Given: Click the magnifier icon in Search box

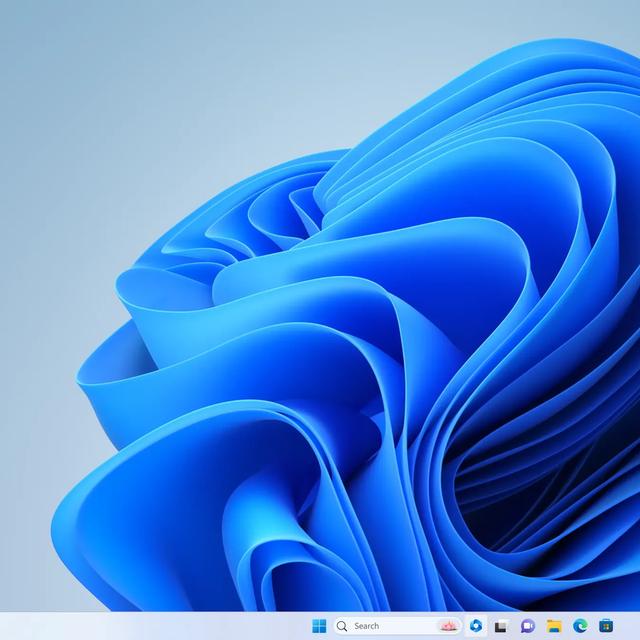Looking at the screenshot, I should click(x=342, y=626).
